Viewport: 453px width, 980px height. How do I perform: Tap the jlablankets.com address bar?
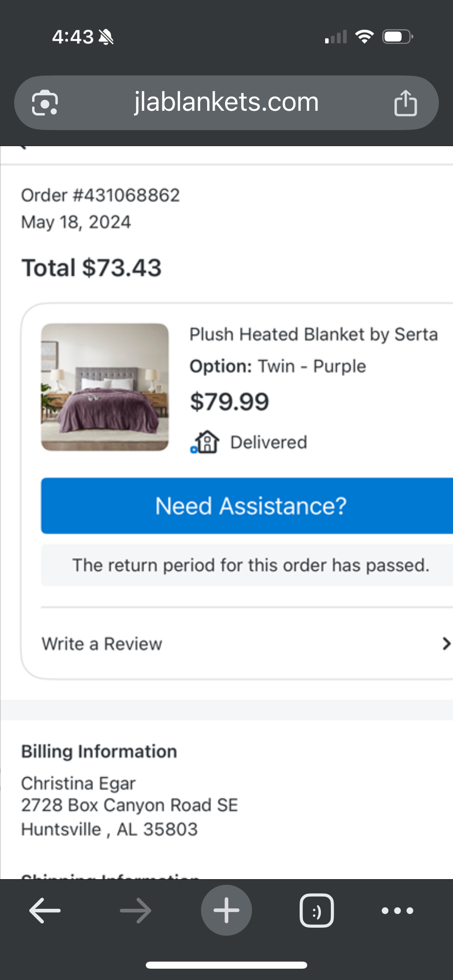tap(226, 103)
